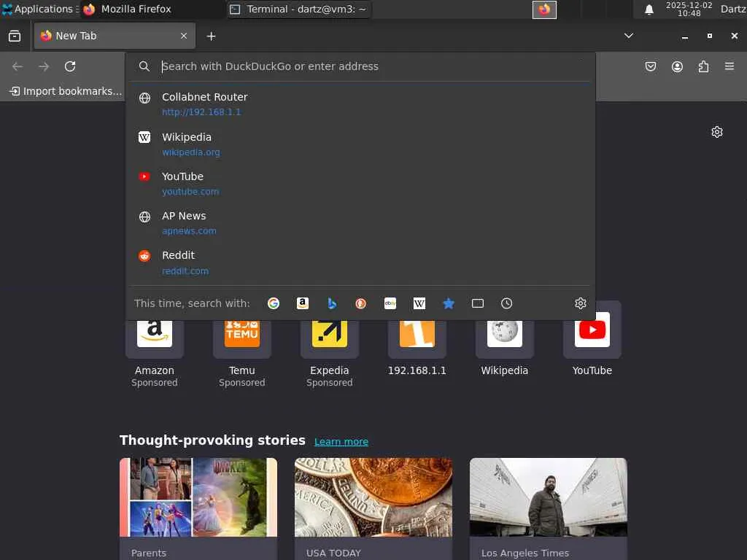Close the New Tab tab
Image resolution: width=747 pixels, height=560 pixels.
coord(183,36)
